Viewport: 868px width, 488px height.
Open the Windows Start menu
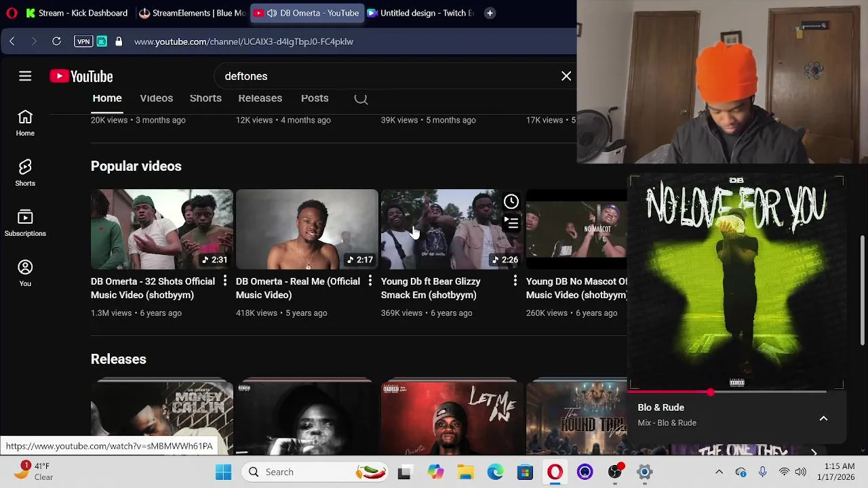click(x=223, y=472)
